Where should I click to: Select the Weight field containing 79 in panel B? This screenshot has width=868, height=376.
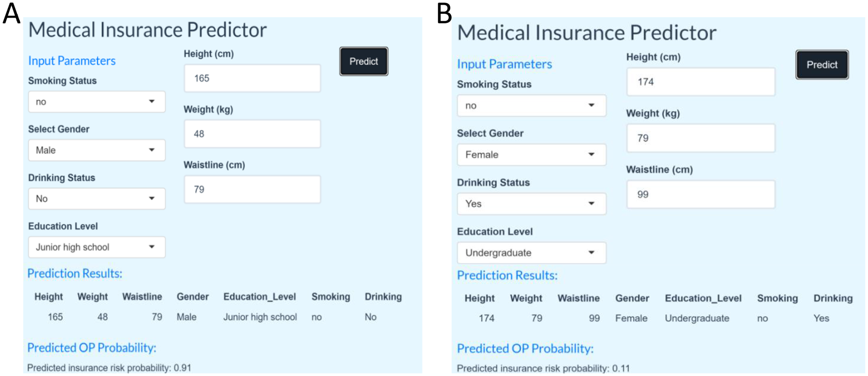tap(700, 138)
